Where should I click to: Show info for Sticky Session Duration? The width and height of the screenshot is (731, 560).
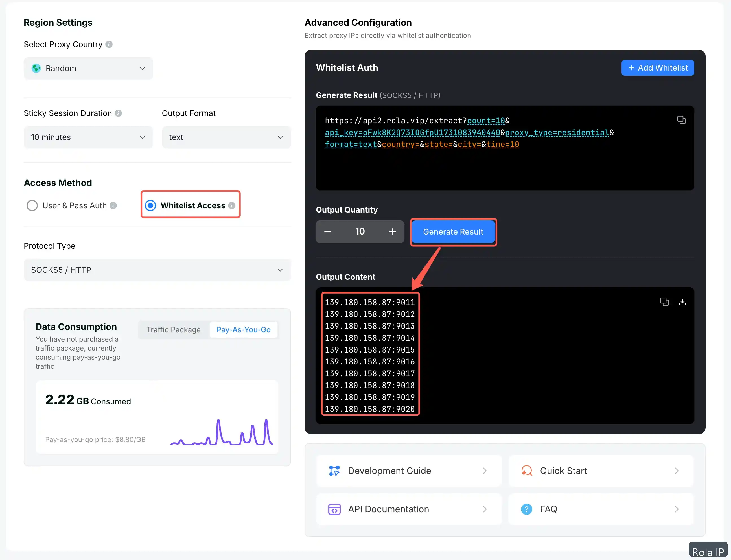tap(118, 113)
